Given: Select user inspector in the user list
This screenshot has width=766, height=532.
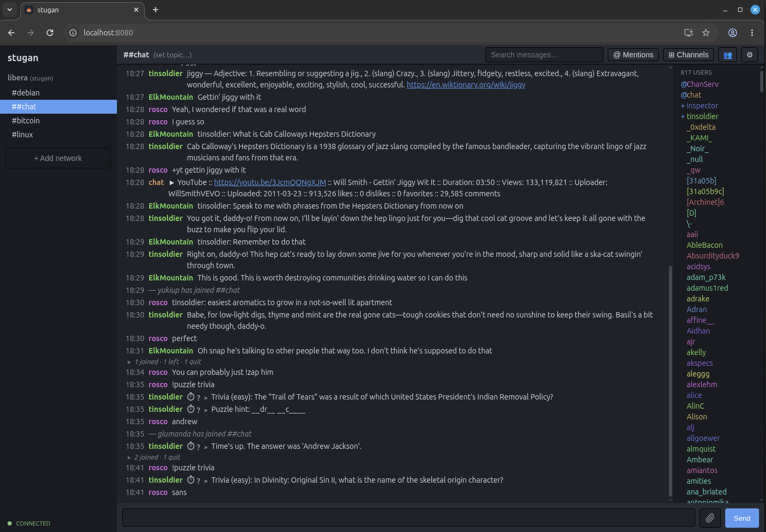Looking at the screenshot, I should coord(702,106).
